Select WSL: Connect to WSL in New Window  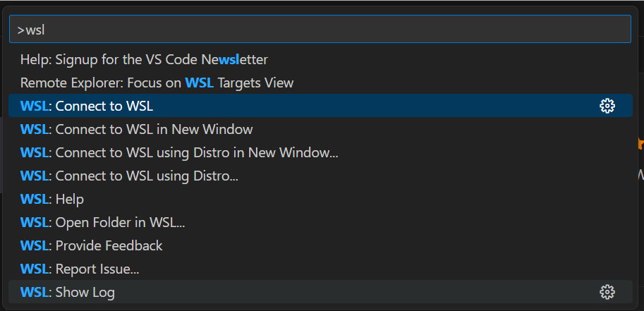(320, 130)
